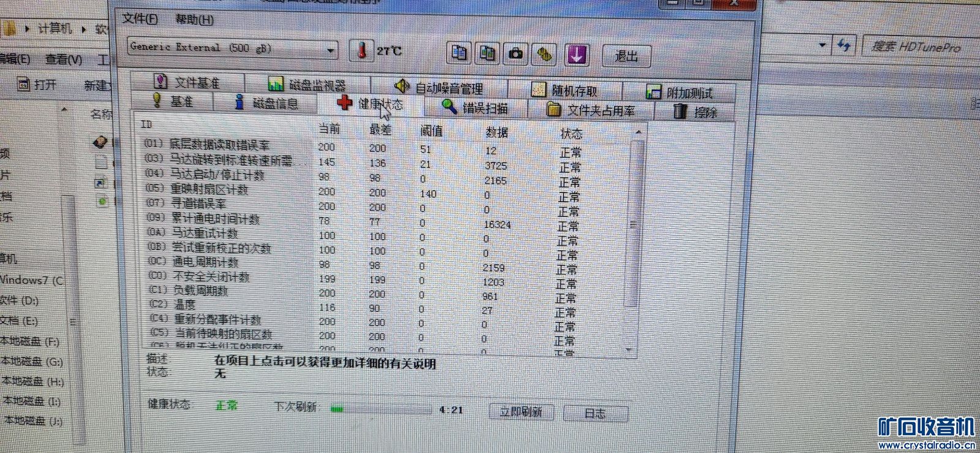
Task: Click the 打开 button in Explorer toolbar
Action: [x=37, y=85]
